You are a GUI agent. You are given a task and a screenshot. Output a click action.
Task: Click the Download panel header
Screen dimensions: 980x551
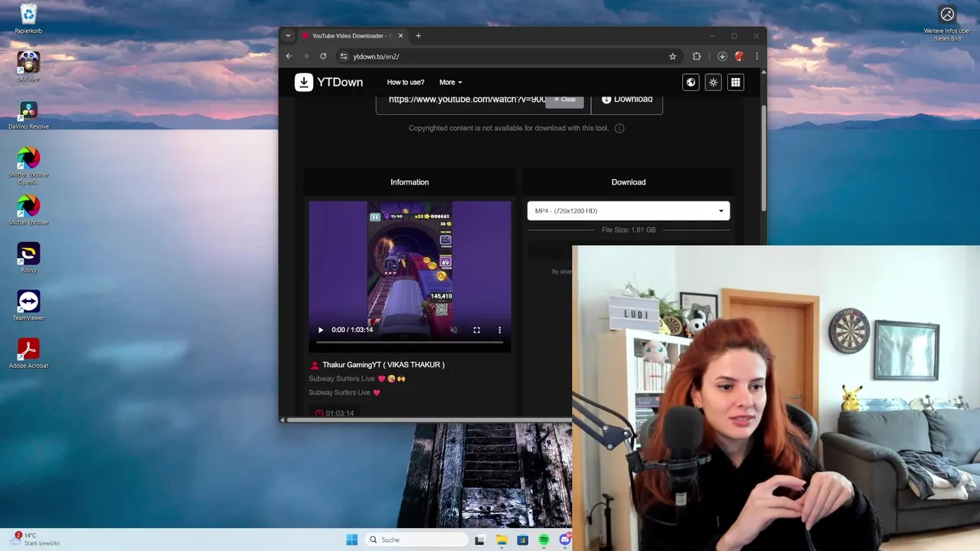tap(629, 182)
